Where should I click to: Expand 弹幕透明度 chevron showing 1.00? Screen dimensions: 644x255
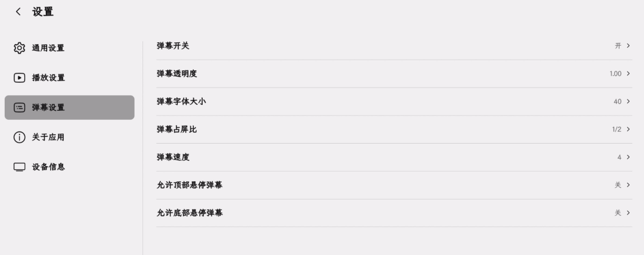pos(628,74)
